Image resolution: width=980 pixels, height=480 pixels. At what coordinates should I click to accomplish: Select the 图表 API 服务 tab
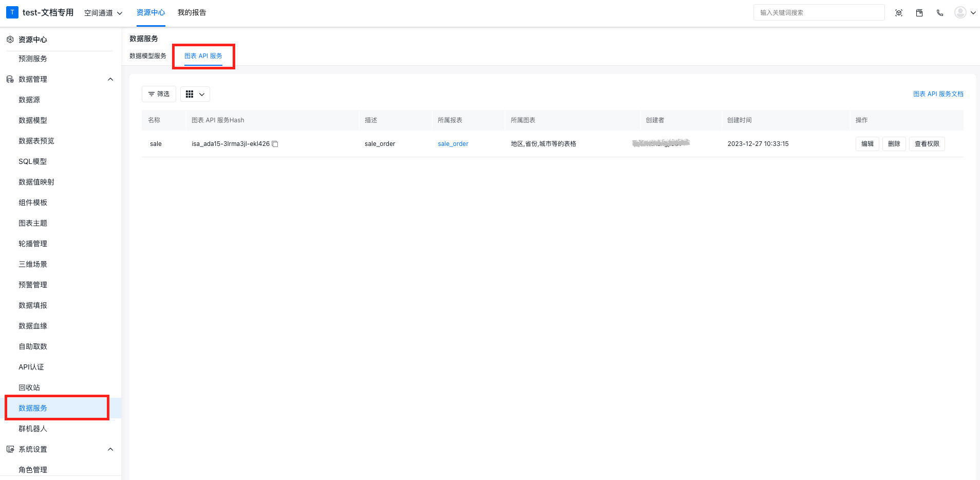pos(203,56)
